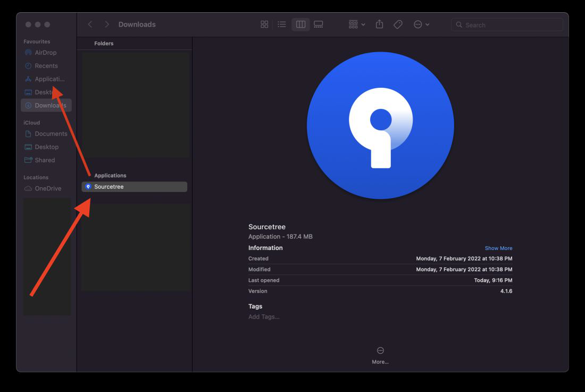Open Shared in the sidebar
The height and width of the screenshot is (392, 585).
[x=46, y=160]
